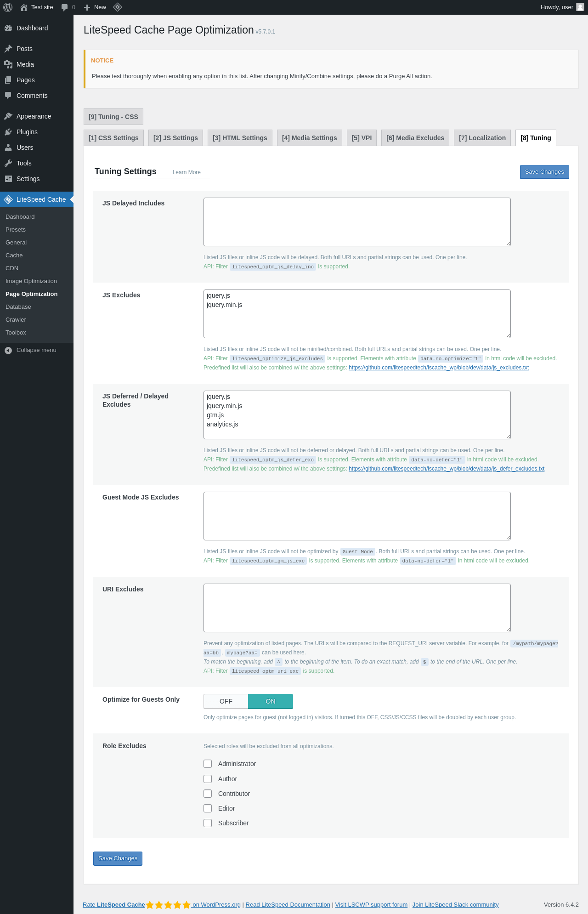The width and height of the screenshot is (588, 914).
Task: Switch to the [2] JS Settings tab
Action: pos(175,138)
